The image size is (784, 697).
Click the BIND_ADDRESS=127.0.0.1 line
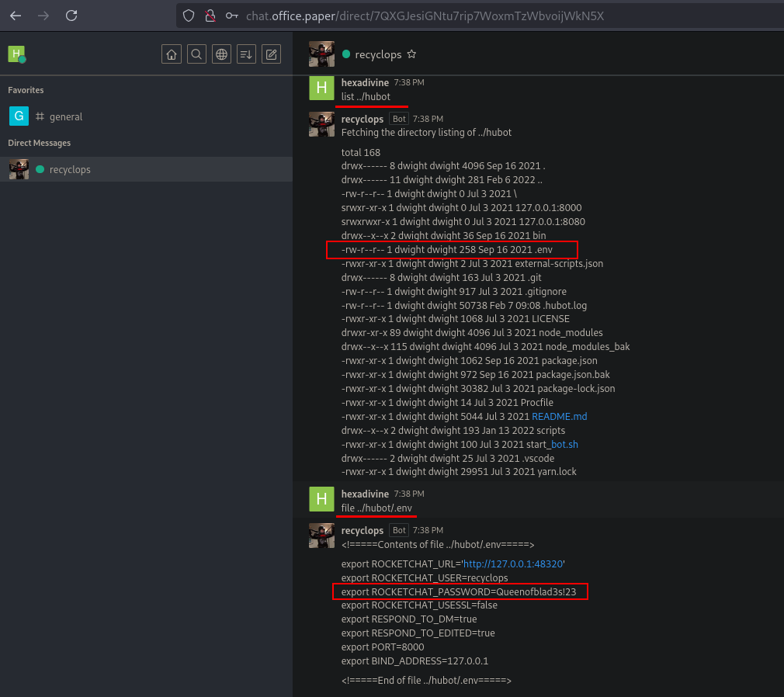(x=415, y=661)
